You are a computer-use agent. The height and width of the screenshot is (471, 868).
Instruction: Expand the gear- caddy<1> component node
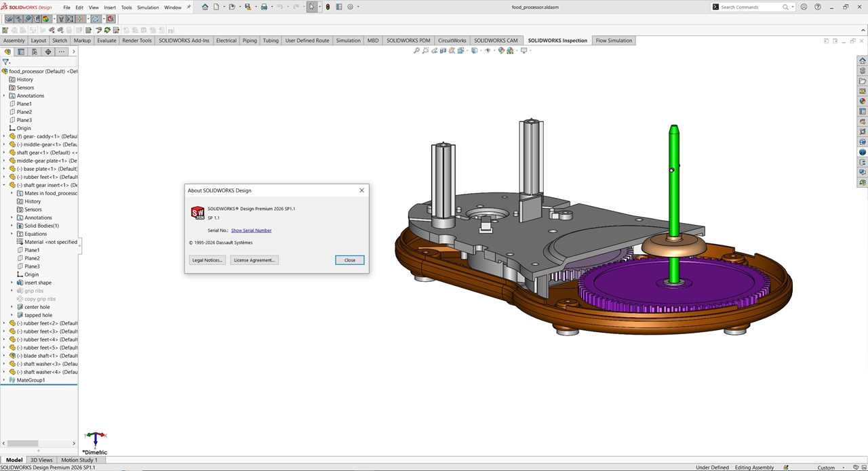coord(4,136)
